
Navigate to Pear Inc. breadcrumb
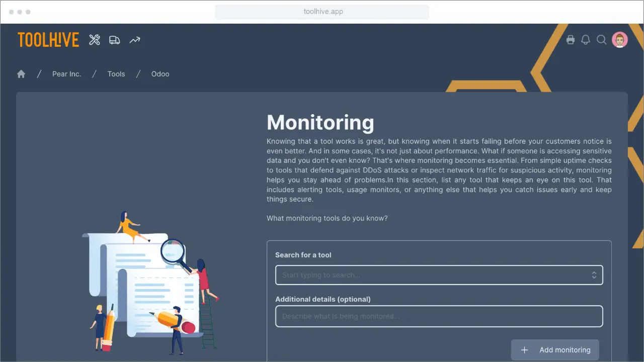click(x=66, y=74)
